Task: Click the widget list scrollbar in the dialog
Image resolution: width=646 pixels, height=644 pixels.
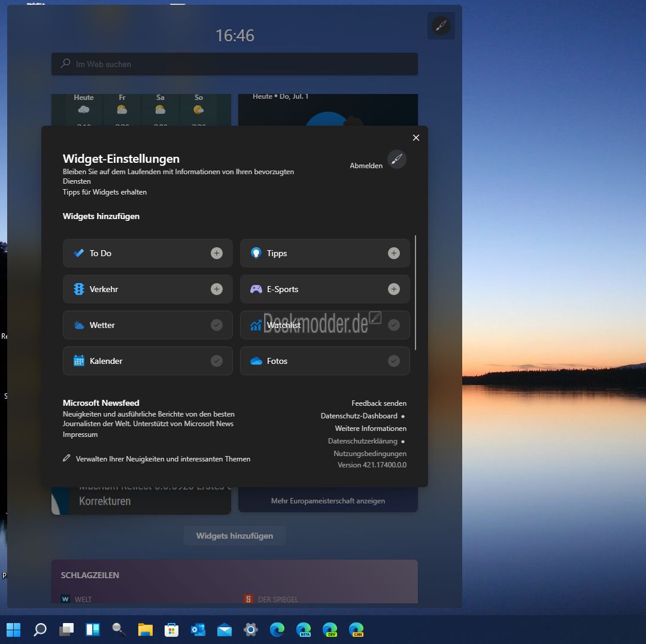Action: coord(415,292)
